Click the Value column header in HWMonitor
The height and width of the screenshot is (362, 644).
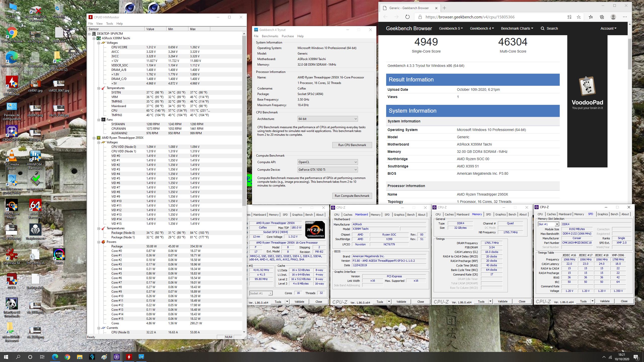pyautogui.click(x=155, y=29)
